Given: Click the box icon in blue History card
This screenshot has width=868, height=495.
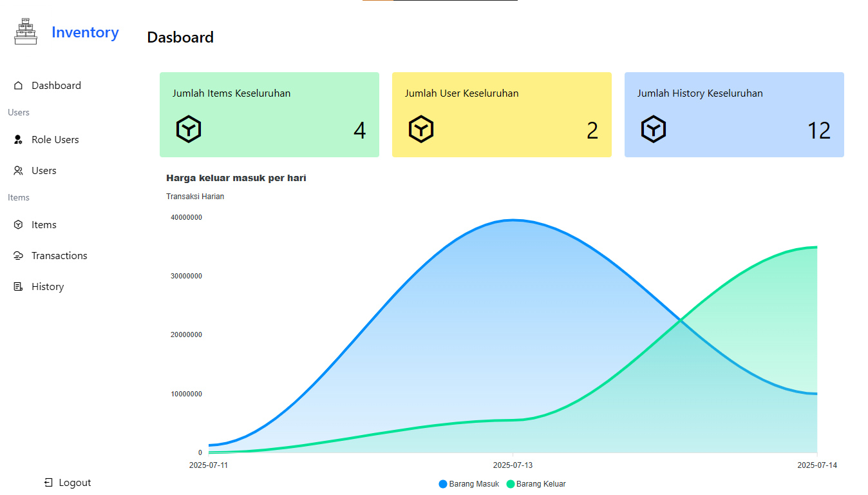Looking at the screenshot, I should (654, 130).
